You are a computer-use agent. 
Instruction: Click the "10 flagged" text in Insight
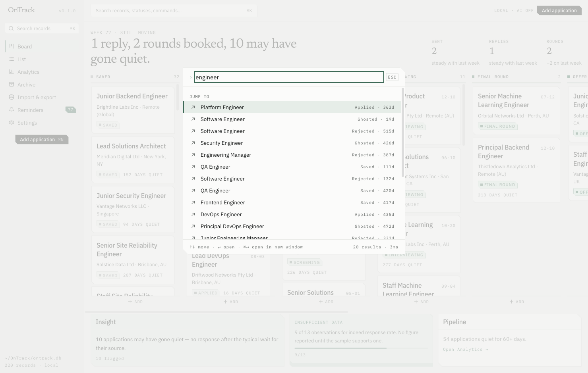(x=110, y=358)
